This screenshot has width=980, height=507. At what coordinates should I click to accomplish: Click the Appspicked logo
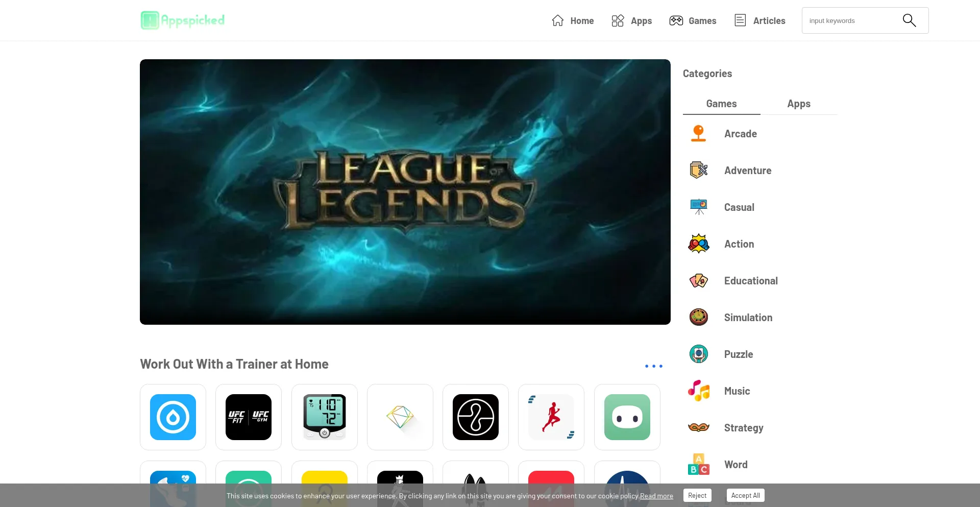tap(183, 20)
